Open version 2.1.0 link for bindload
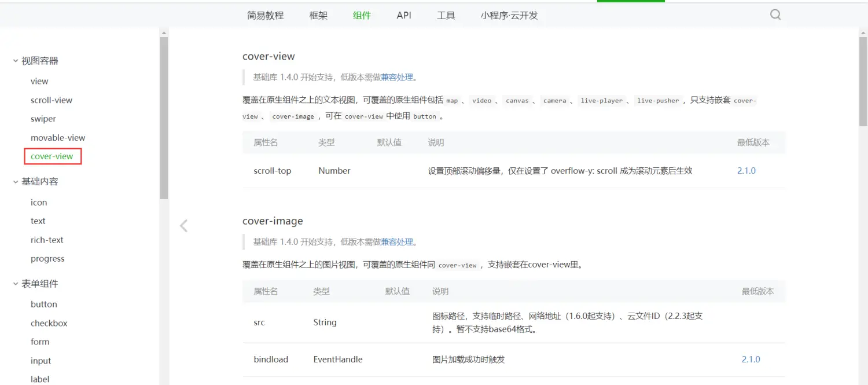The height and width of the screenshot is (385, 868). click(751, 360)
